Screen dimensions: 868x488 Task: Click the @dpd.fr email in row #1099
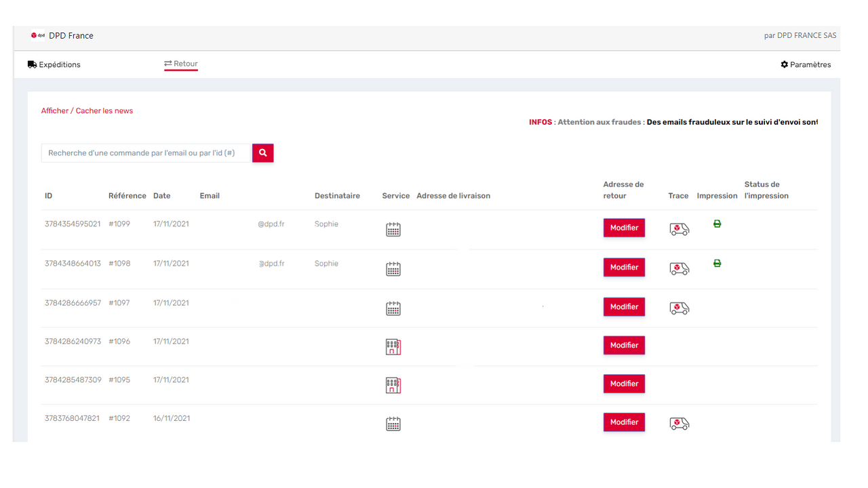271,224
